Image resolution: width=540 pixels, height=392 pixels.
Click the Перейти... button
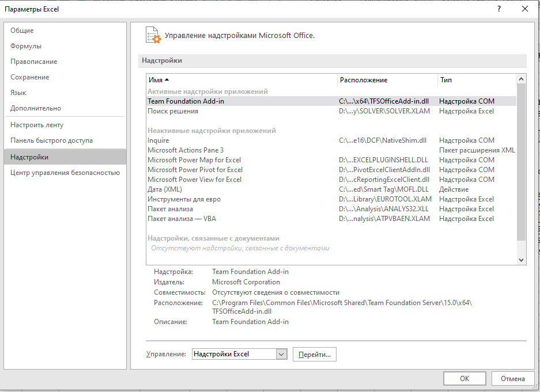pos(315,355)
